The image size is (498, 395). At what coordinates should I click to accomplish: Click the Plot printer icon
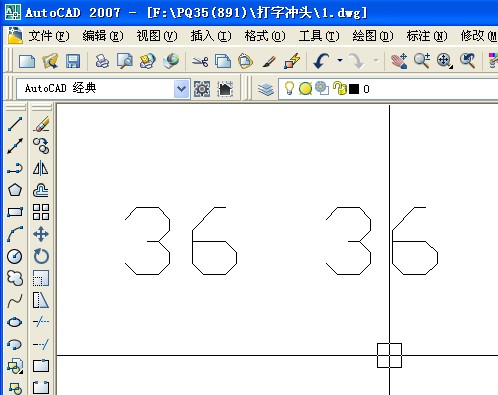[x=102, y=61]
